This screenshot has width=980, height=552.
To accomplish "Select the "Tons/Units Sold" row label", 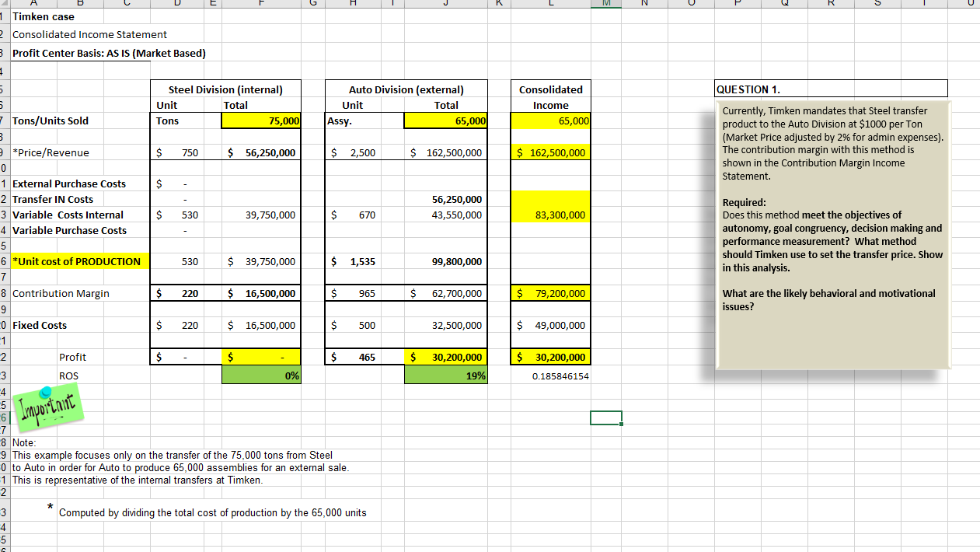I will tap(51, 121).
